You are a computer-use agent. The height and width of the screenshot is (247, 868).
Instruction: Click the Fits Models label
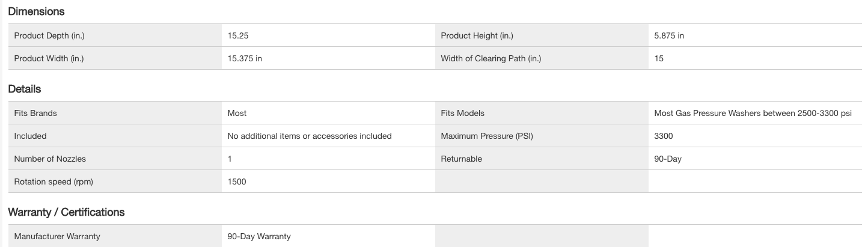point(462,113)
